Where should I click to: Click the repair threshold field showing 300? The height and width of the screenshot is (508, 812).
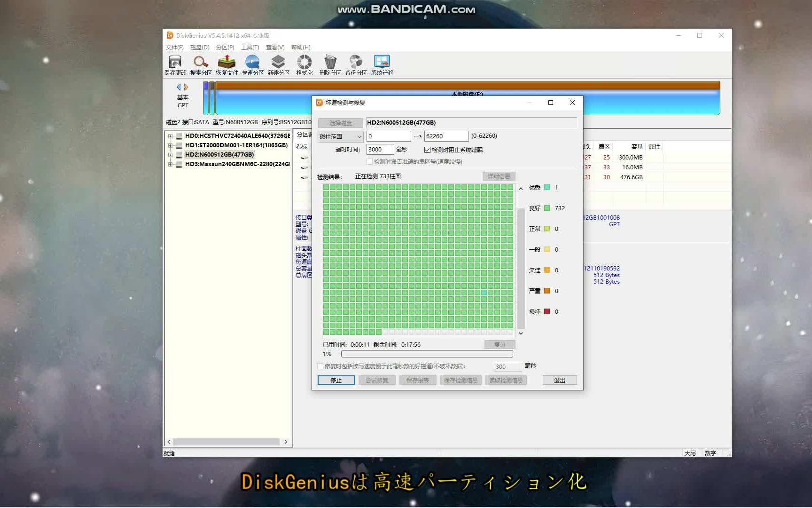click(507, 366)
